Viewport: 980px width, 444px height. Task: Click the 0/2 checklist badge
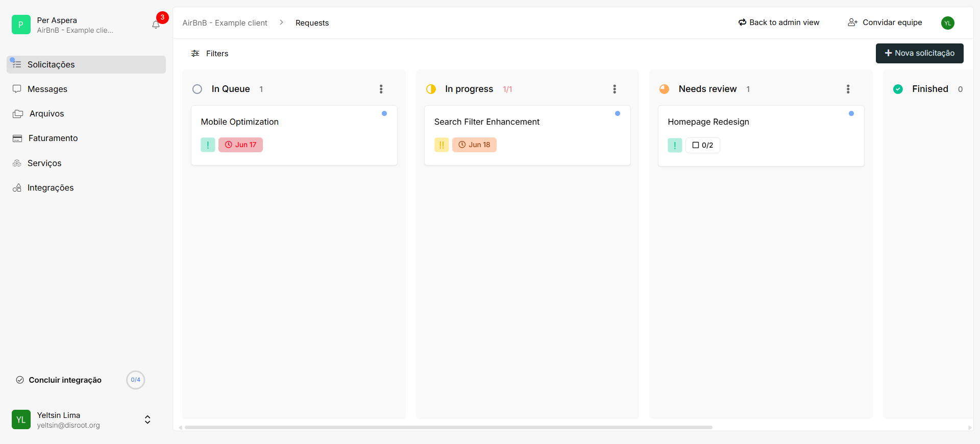tap(703, 145)
